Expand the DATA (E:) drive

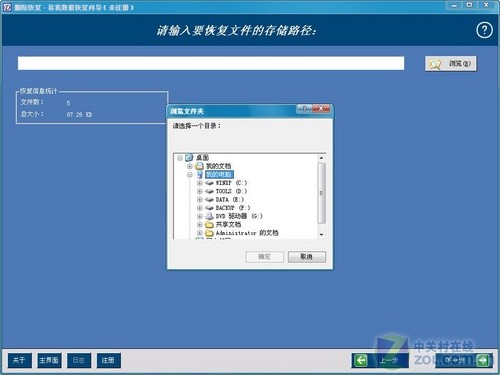[x=199, y=199]
